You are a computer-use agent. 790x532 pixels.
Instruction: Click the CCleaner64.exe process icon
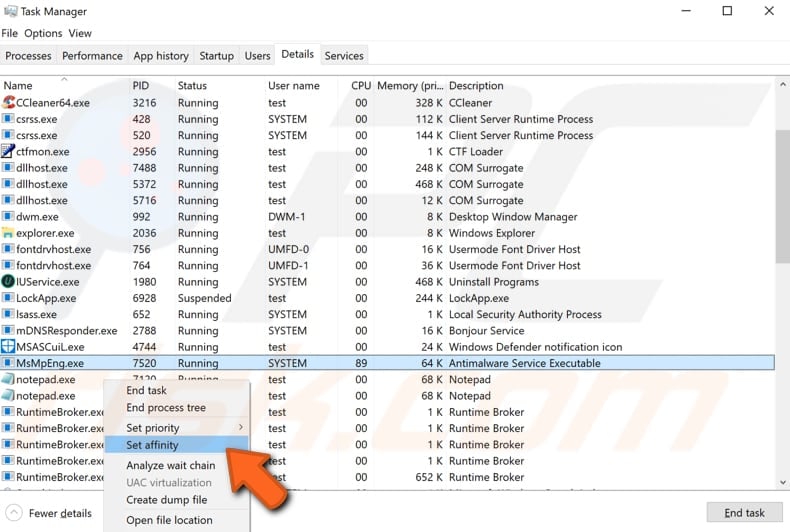(8, 103)
